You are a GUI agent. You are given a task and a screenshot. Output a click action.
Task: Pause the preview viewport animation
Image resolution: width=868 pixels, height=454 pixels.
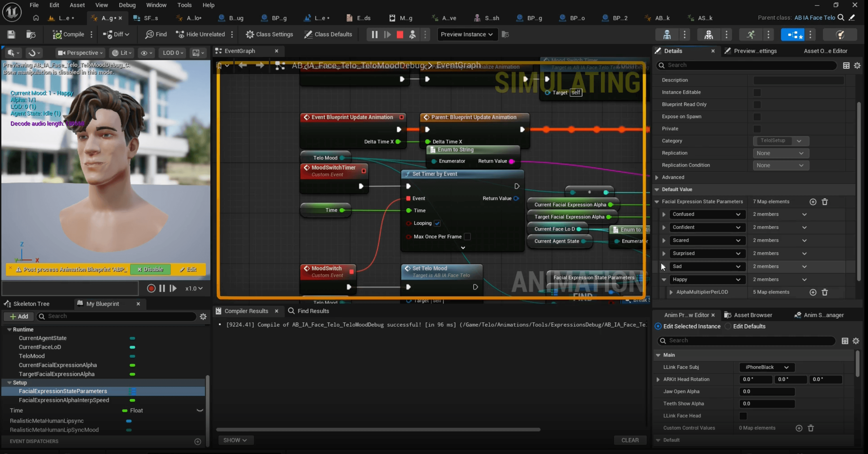pyautogui.click(x=162, y=288)
